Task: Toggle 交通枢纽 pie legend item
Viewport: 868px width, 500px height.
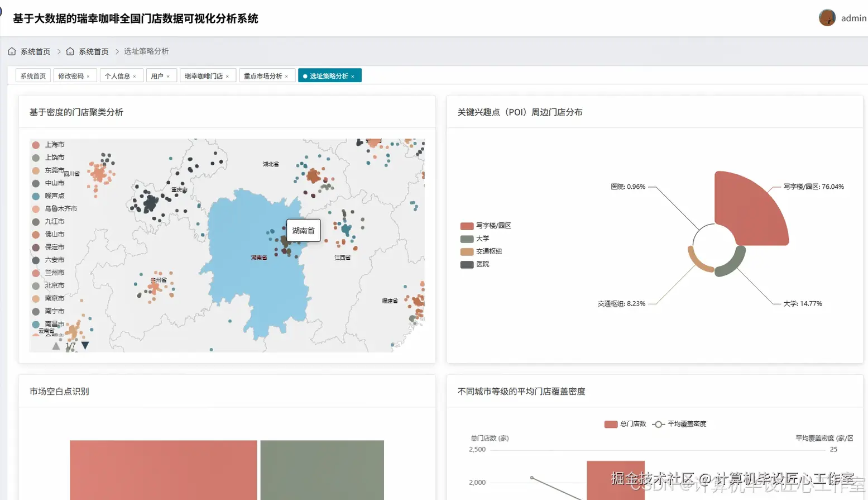Action: coord(481,251)
